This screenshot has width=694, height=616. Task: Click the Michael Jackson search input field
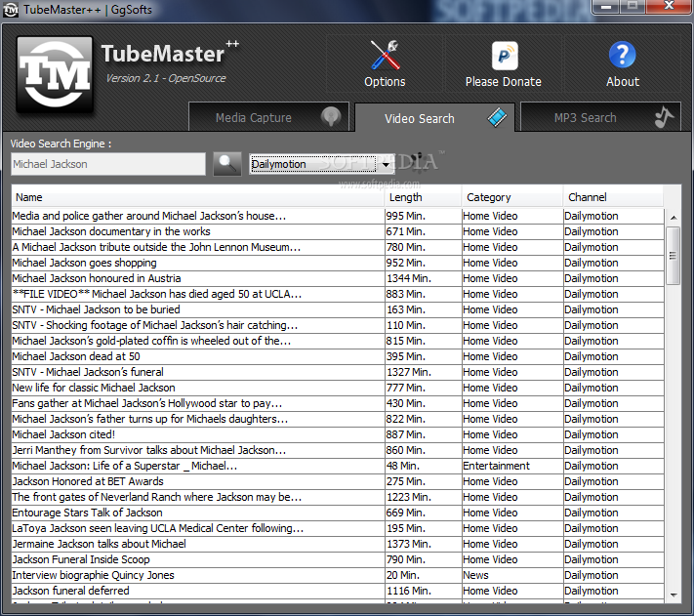[x=108, y=164]
